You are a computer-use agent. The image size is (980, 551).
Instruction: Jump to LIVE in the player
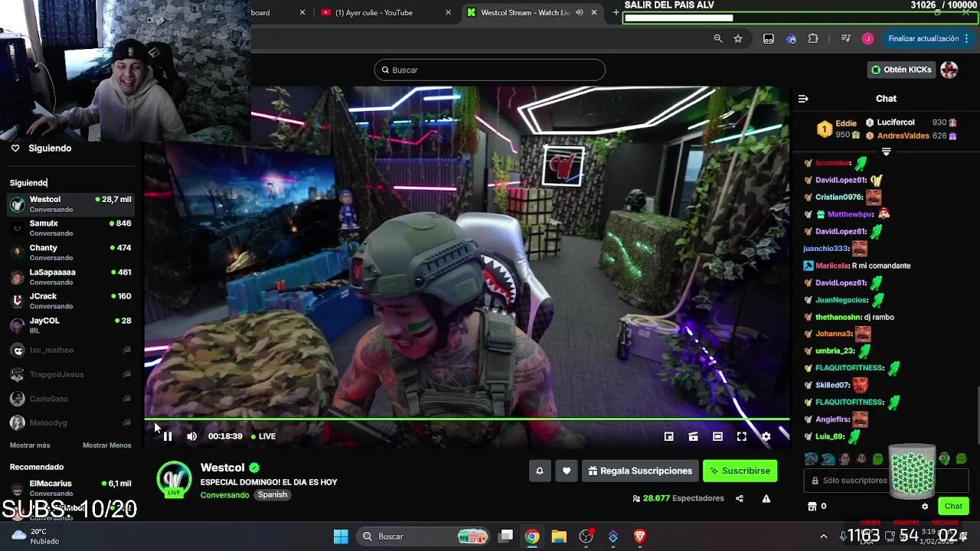(x=263, y=436)
